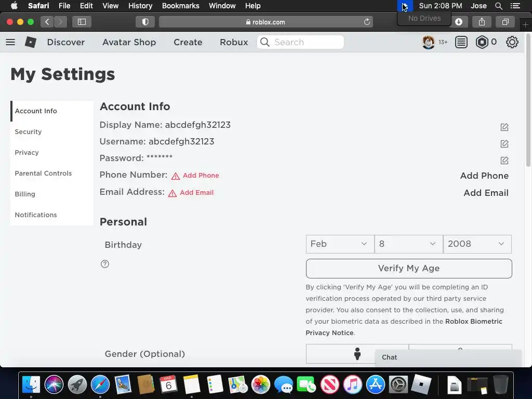Open Finder from the dock

pyautogui.click(x=31, y=384)
